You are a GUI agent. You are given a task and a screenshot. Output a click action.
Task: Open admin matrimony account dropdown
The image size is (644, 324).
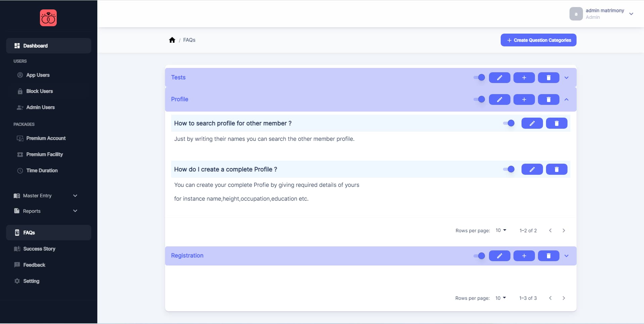(631, 14)
